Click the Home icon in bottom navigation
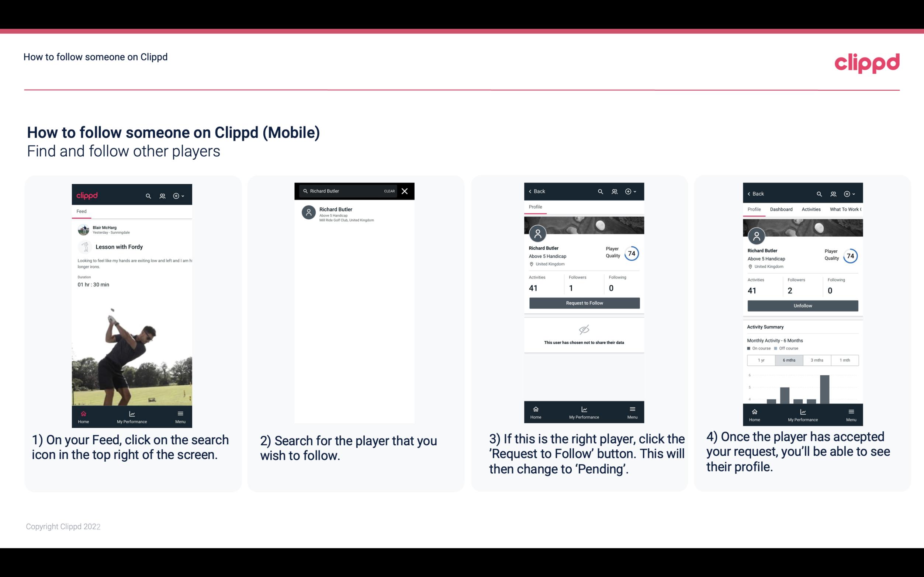924x577 pixels. pos(82,413)
